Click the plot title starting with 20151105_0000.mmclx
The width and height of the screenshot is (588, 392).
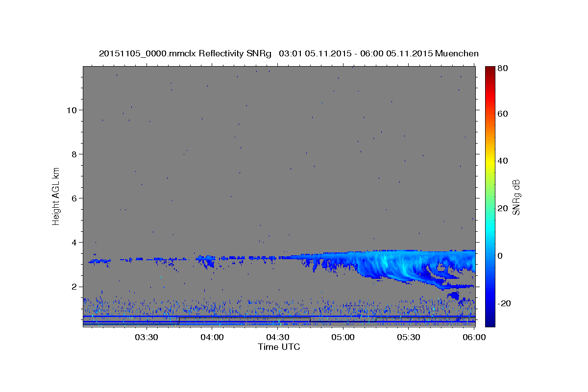[x=289, y=53]
